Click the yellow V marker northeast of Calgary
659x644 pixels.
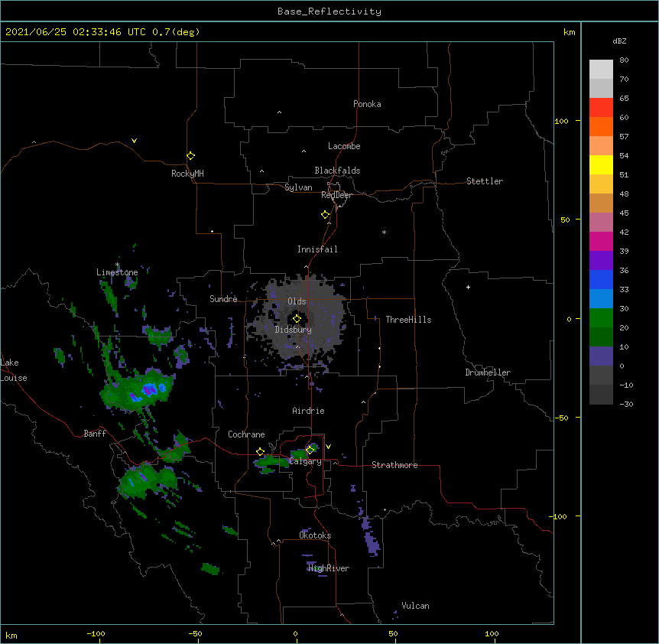pyautogui.click(x=328, y=447)
